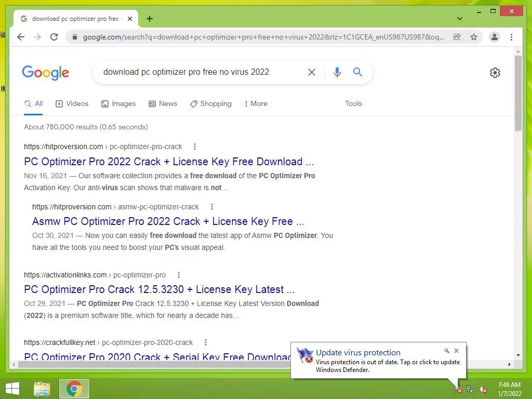Open search Tools options
The image size is (532, 399).
coord(353,104)
